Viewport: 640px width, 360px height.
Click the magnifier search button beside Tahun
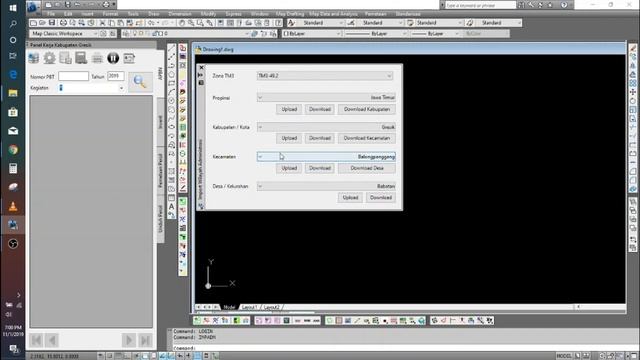coord(140,82)
